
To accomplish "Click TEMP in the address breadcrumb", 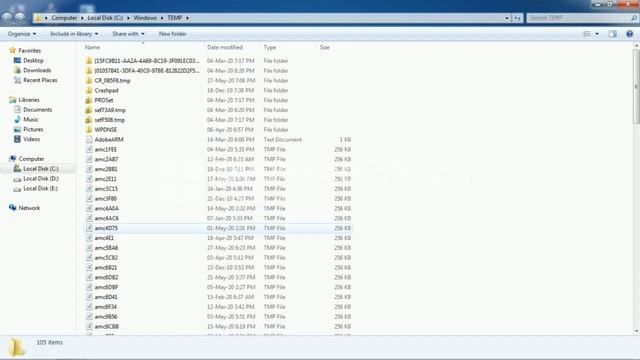I will coord(175,18).
